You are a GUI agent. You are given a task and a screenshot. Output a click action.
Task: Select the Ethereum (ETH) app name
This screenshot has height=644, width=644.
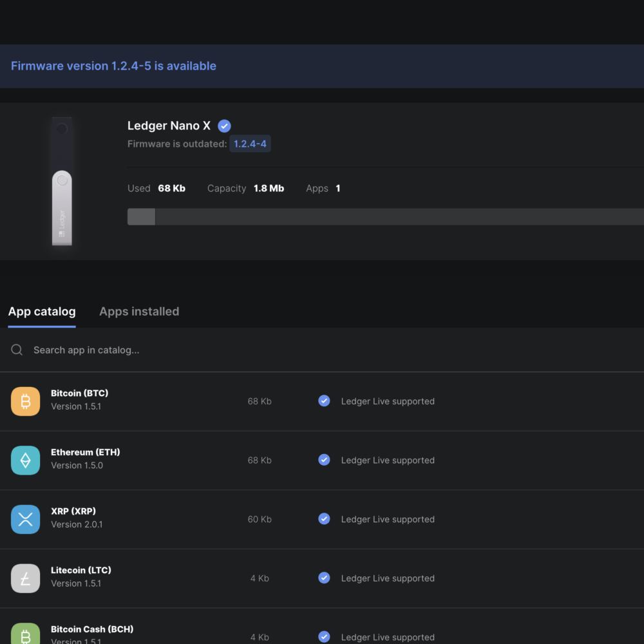[x=86, y=452]
